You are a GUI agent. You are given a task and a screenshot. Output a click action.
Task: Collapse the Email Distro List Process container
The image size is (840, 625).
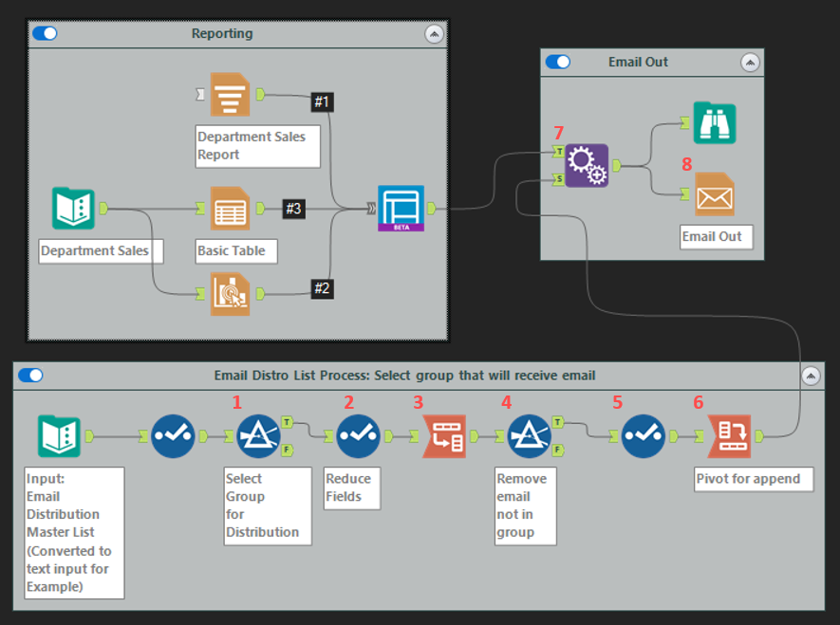[812, 375]
